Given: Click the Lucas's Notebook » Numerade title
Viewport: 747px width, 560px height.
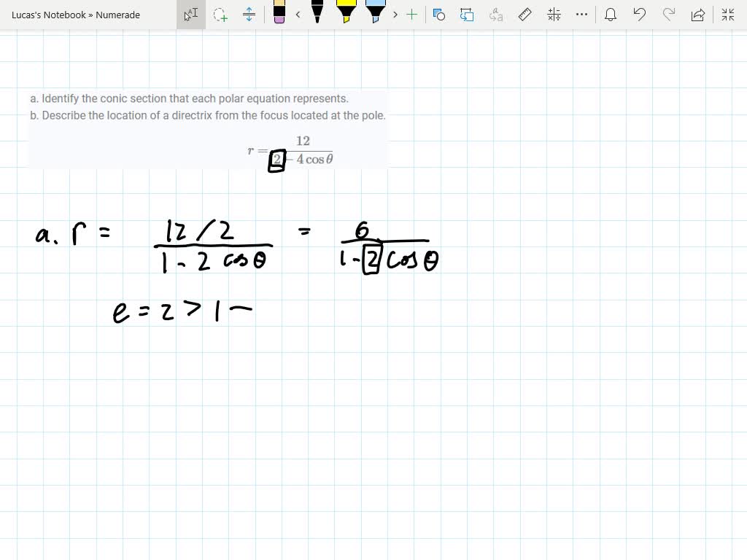Looking at the screenshot, I should (x=76, y=15).
